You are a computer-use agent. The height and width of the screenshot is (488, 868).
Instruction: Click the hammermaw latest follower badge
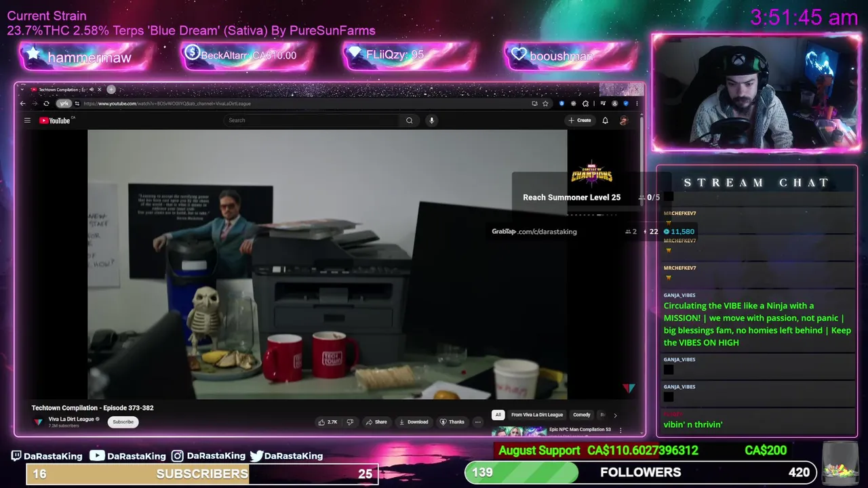pos(86,57)
